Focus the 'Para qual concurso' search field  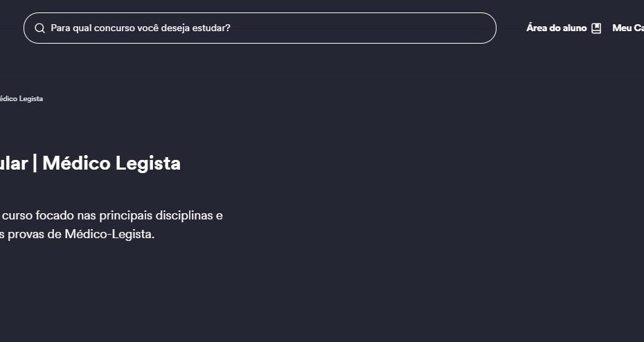(260, 28)
